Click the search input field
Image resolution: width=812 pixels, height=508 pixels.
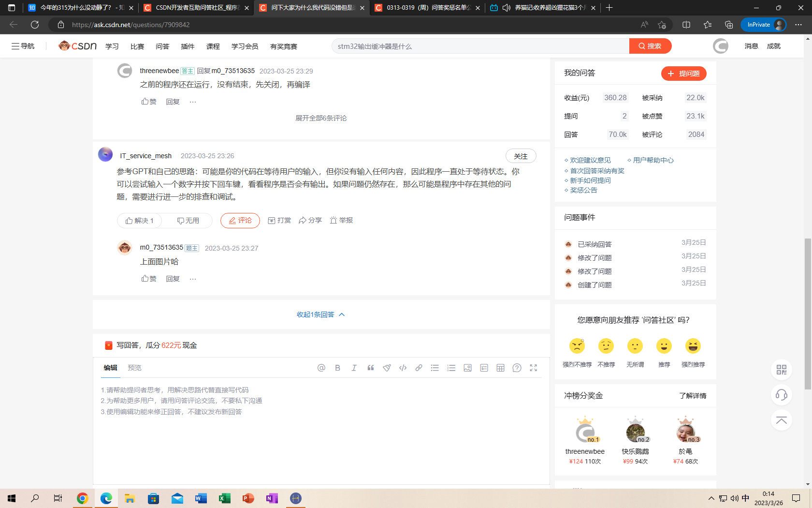tap(480, 46)
